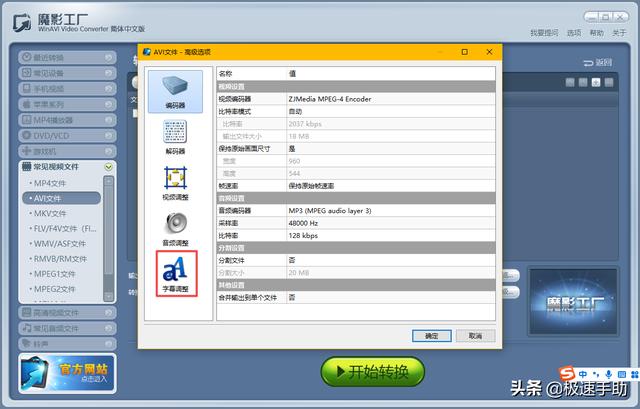Expand the 最近转换 category arrow
This screenshot has width=640, height=409.
click(109, 58)
